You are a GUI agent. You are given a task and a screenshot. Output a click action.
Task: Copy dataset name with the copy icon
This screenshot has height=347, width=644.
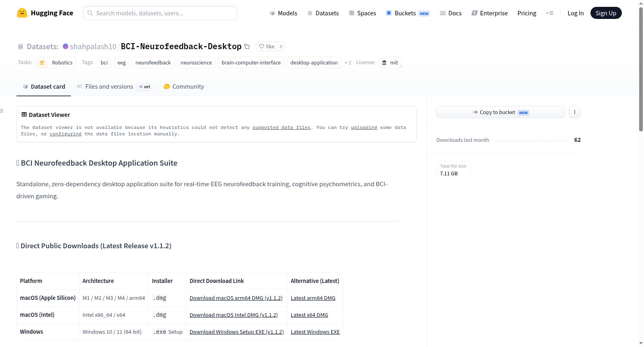click(247, 46)
